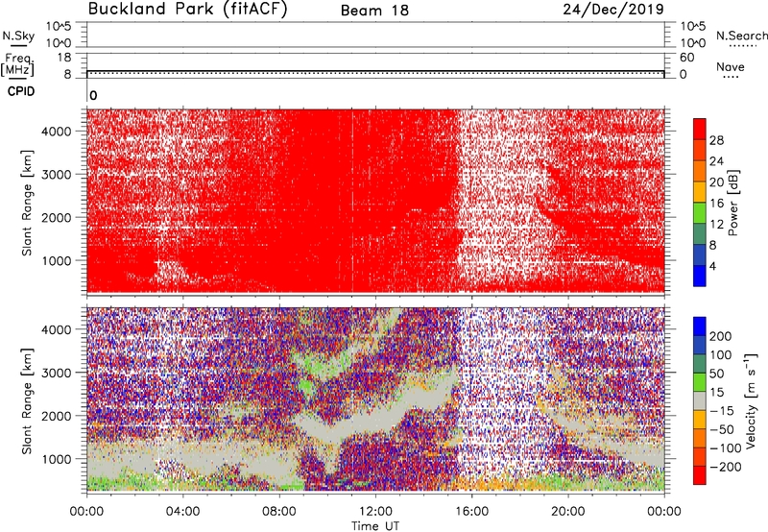The image size is (768, 532).
Task: Click the 'Buckland Park (fitACF)' plot title
Action: 187,10
